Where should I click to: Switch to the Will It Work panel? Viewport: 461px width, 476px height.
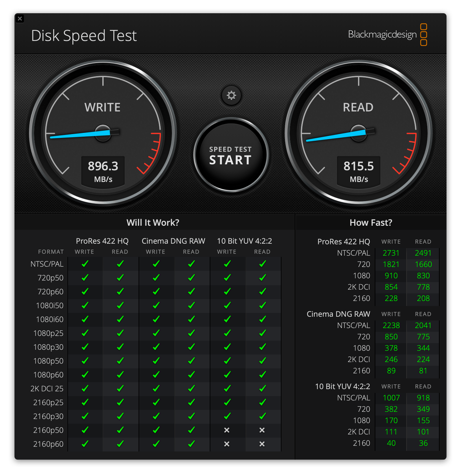[153, 222]
